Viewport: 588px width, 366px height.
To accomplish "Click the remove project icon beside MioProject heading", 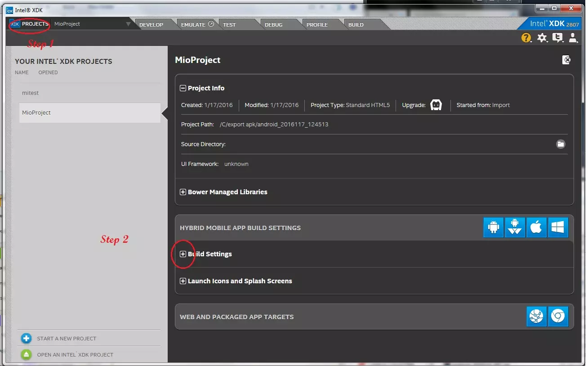I will click(x=566, y=60).
